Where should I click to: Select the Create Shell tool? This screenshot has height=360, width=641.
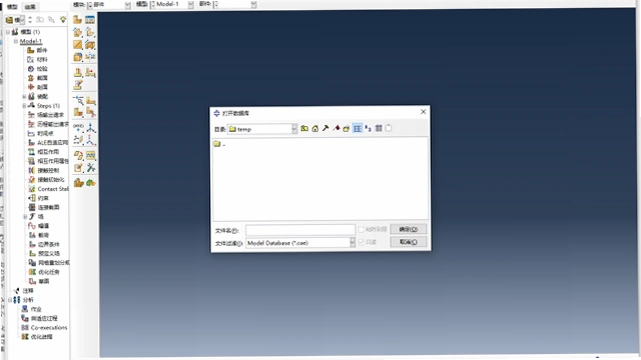pyautogui.click(x=90, y=32)
